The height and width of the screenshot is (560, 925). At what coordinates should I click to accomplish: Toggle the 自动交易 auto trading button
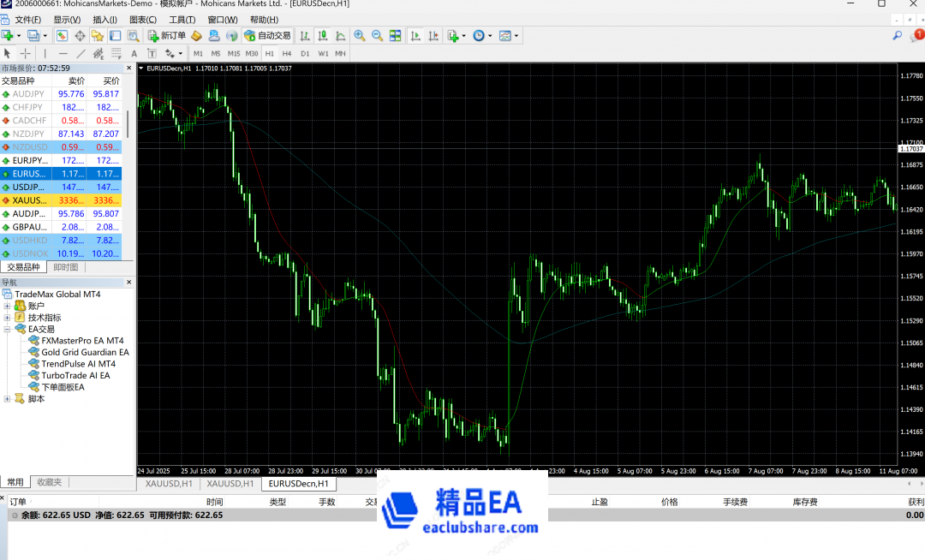pos(268,35)
